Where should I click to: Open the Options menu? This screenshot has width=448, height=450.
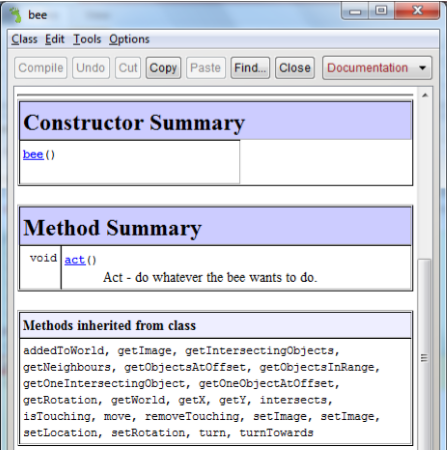pos(129,39)
